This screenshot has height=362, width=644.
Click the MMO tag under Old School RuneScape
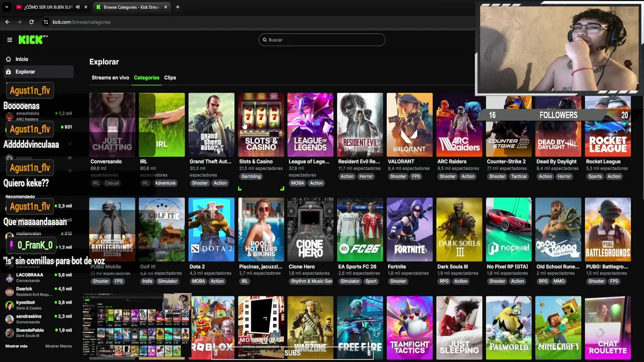tap(559, 282)
